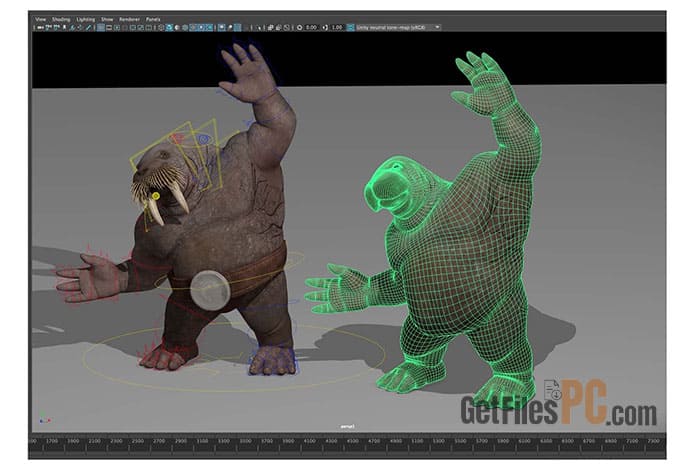The height and width of the screenshot is (473, 700).
Task: Click the Textured display icon
Action: 193,28
